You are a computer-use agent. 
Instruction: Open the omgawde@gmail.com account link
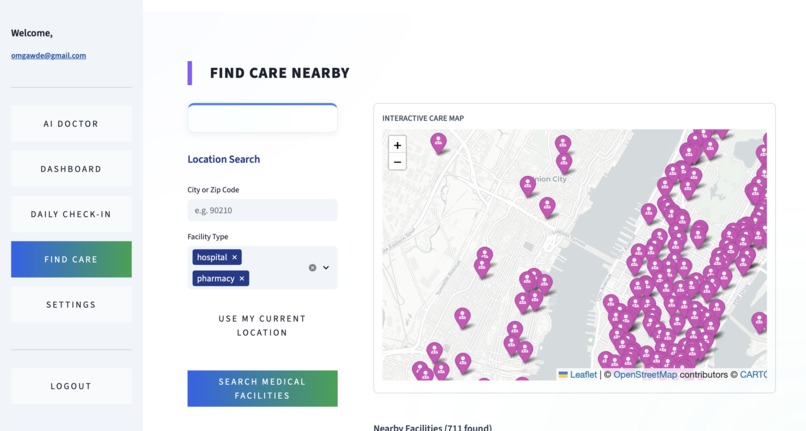[48, 56]
